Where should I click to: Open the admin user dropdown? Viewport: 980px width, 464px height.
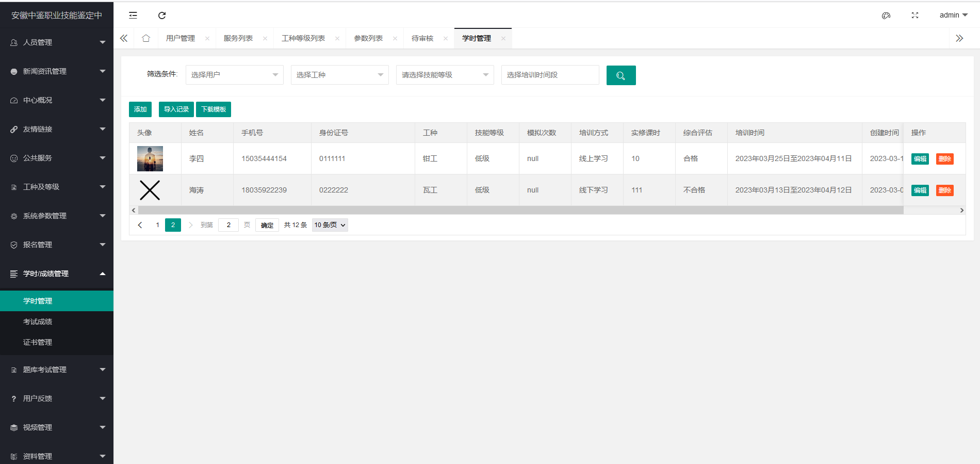pos(953,15)
